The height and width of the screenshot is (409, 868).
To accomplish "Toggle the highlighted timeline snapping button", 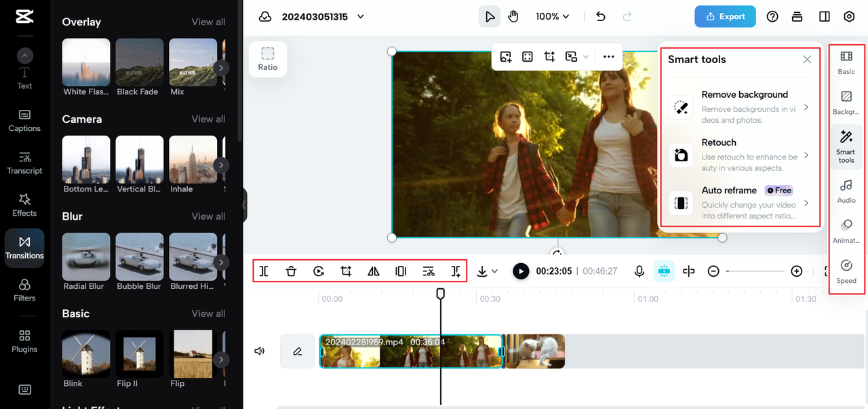I will tap(664, 271).
